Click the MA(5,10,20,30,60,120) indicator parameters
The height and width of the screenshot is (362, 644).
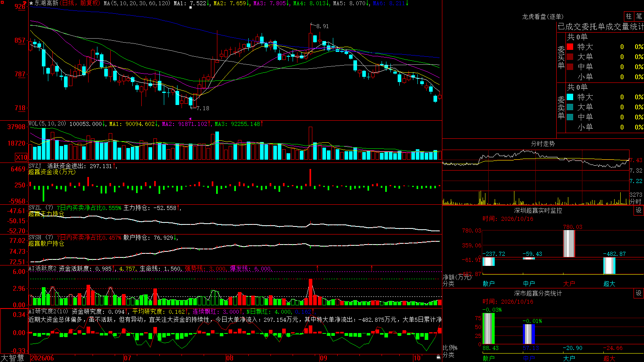pyautogui.click(x=137, y=3)
